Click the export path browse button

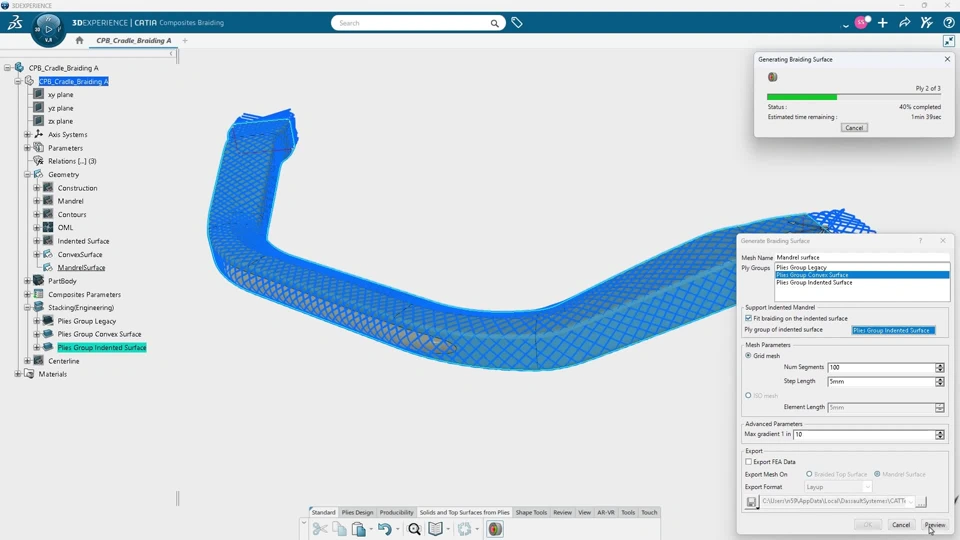click(921, 502)
